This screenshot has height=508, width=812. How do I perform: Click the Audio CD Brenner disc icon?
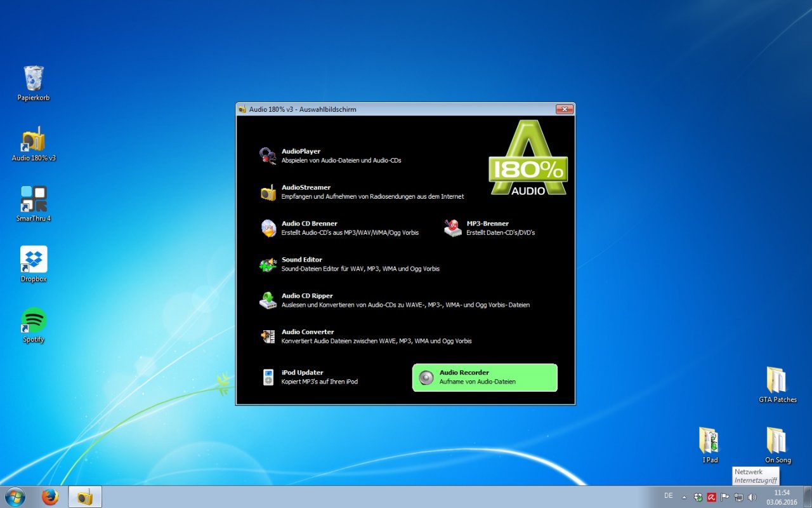coord(269,229)
